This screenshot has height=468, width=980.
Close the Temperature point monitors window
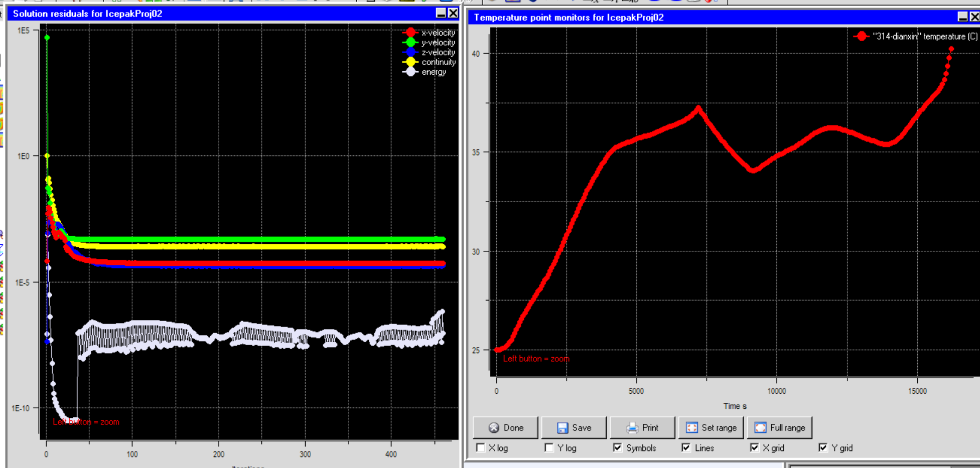click(974, 18)
